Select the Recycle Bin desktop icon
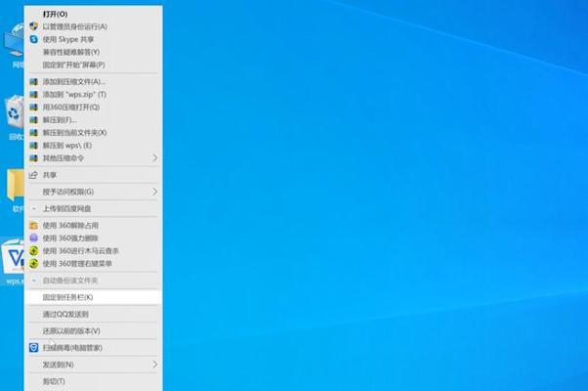 tap(14, 112)
